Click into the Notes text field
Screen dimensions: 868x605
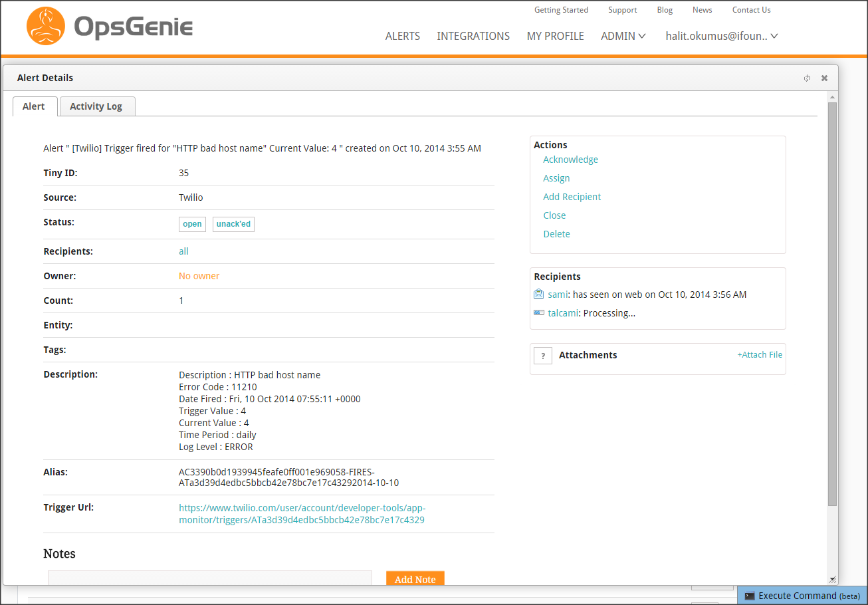pyautogui.click(x=209, y=578)
